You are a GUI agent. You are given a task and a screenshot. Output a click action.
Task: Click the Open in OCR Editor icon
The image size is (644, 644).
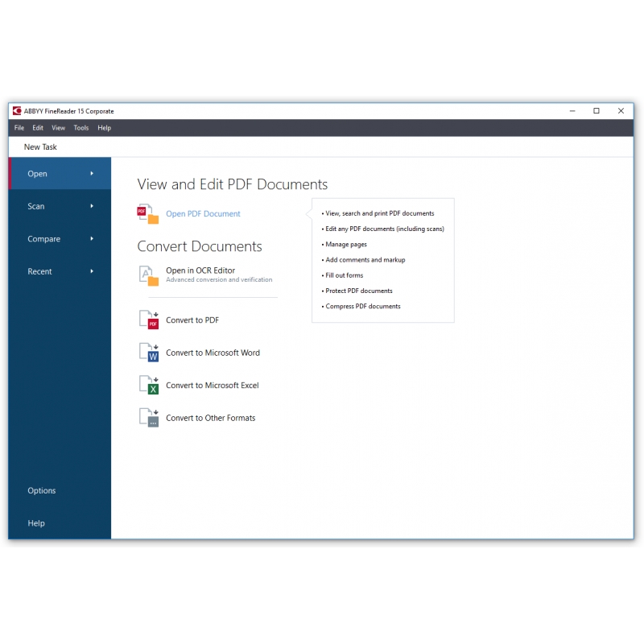(x=149, y=275)
